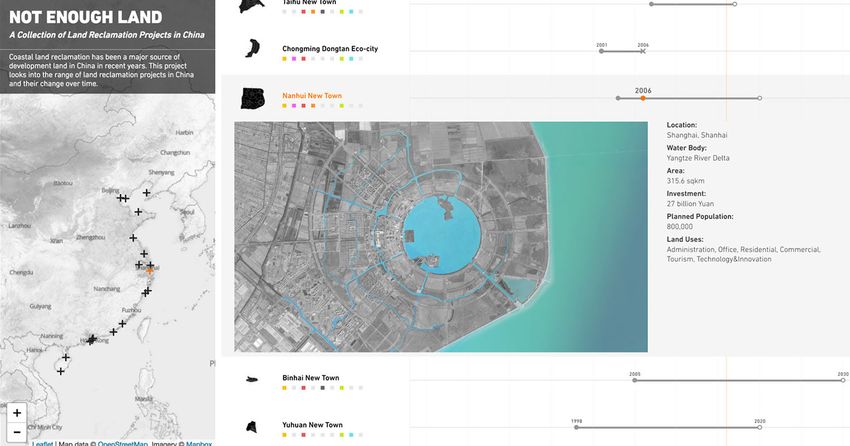Click the magenta land-use square under Chongming Dongtan

pyautogui.click(x=294, y=59)
